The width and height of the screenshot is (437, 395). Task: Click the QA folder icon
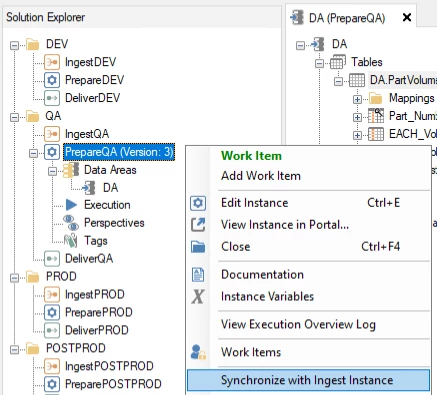(x=33, y=116)
